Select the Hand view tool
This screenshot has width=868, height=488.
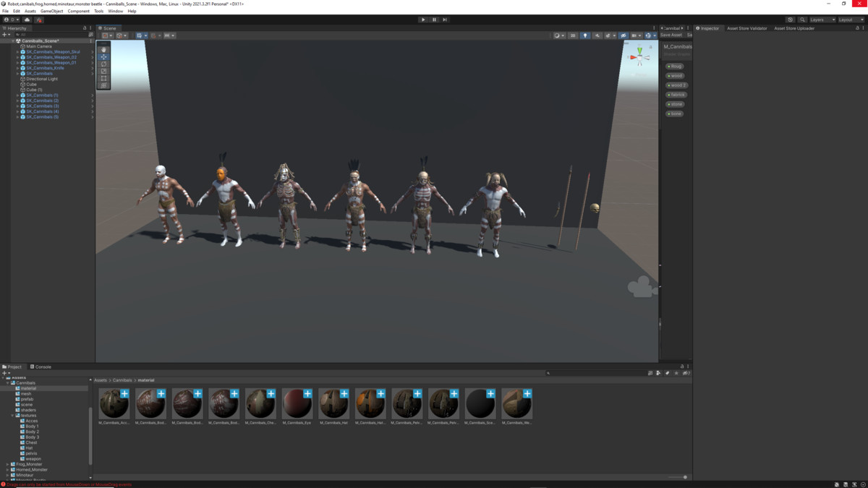103,50
